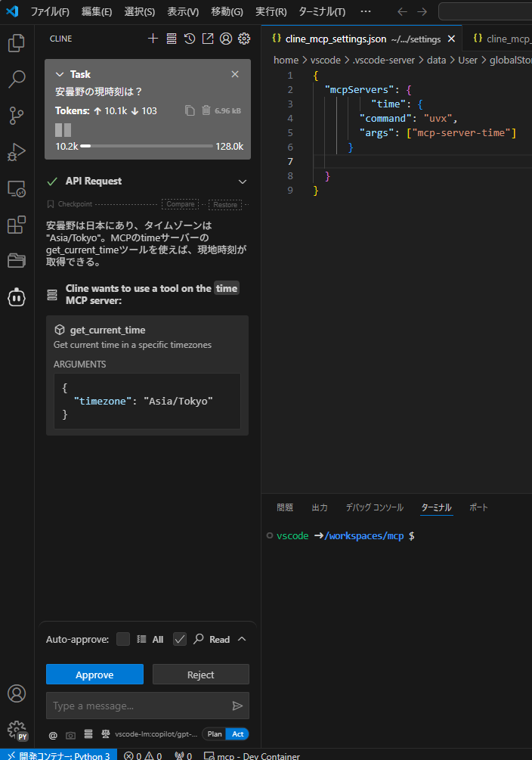Image resolution: width=532 pixels, height=760 pixels.
Task: Switch to the 出力 panel tab
Action: (320, 507)
